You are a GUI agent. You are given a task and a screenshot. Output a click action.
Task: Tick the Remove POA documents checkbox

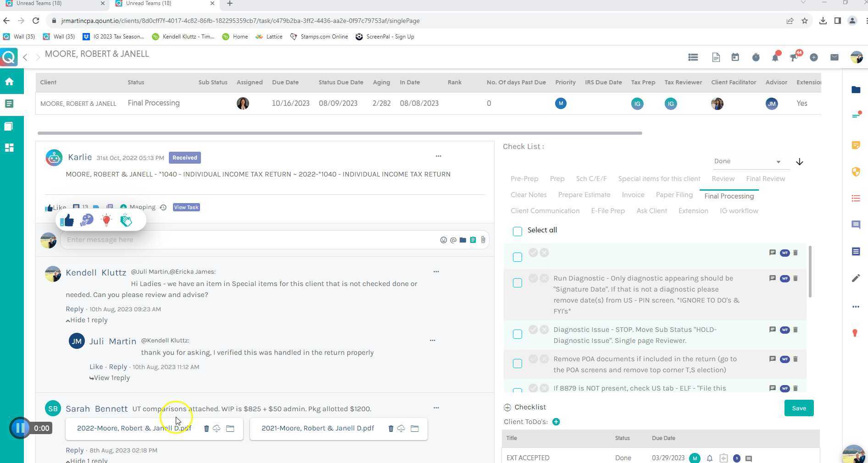517,364
